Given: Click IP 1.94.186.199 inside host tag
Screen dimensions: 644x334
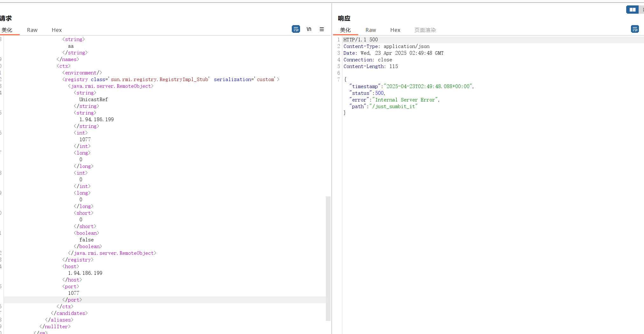Looking at the screenshot, I should click(x=85, y=273).
